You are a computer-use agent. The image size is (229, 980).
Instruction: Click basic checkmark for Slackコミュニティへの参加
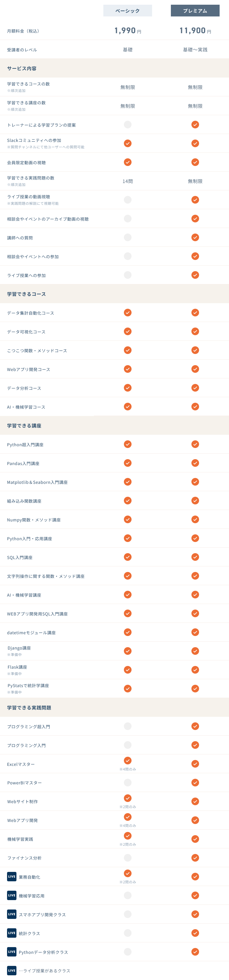pyautogui.click(x=128, y=143)
